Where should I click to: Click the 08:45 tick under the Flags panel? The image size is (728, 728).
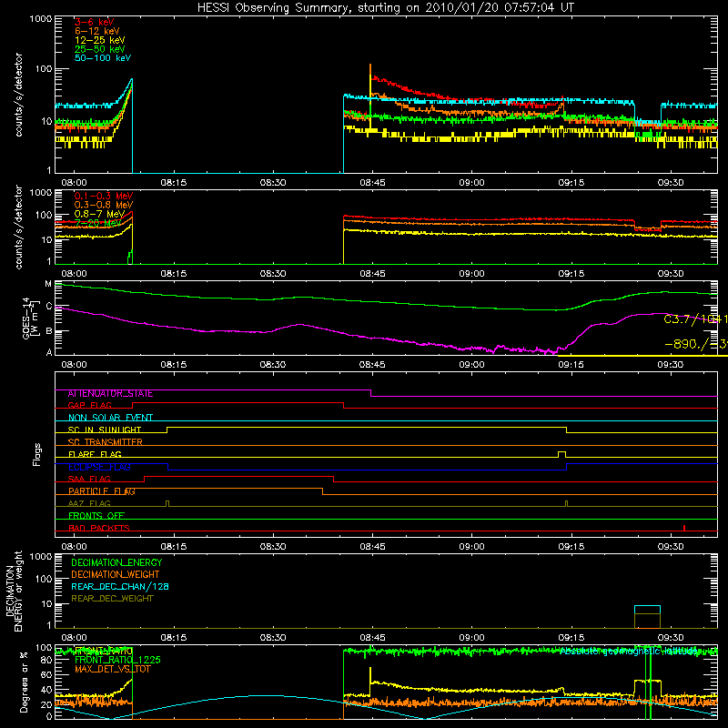[x=372, y=547]
